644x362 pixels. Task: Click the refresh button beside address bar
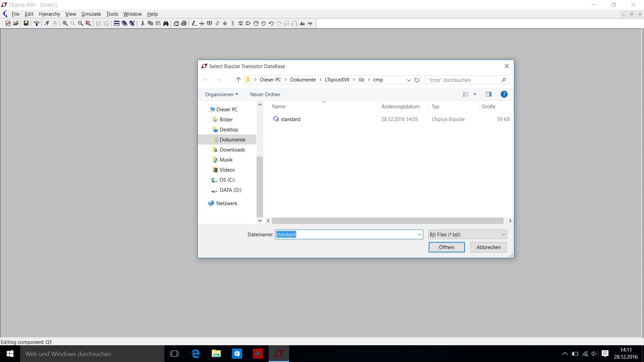tap(417, 80)
